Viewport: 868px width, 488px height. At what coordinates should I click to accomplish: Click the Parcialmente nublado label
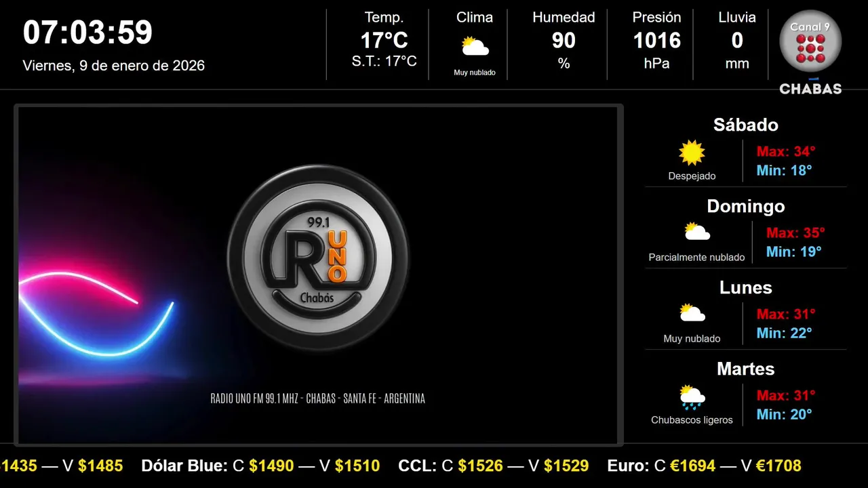[696, 258]
